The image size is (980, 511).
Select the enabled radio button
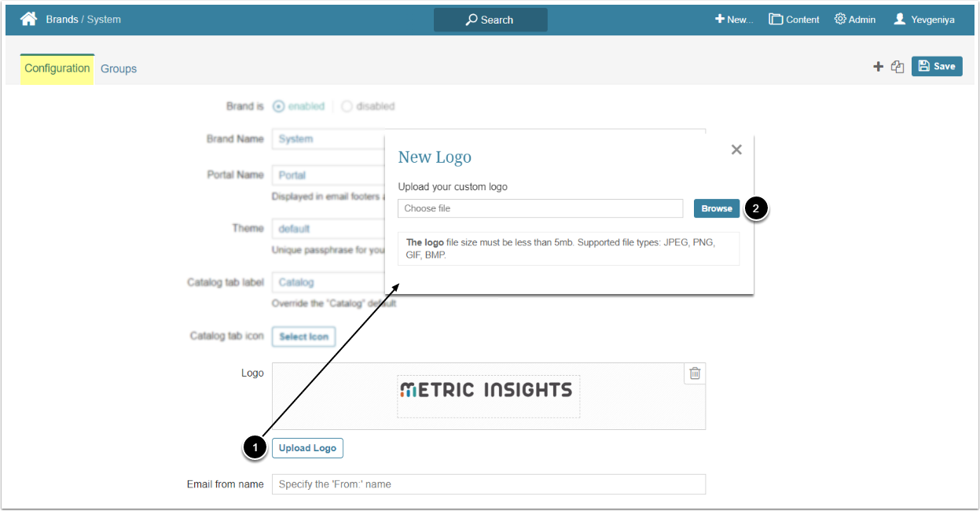(278, 106)
